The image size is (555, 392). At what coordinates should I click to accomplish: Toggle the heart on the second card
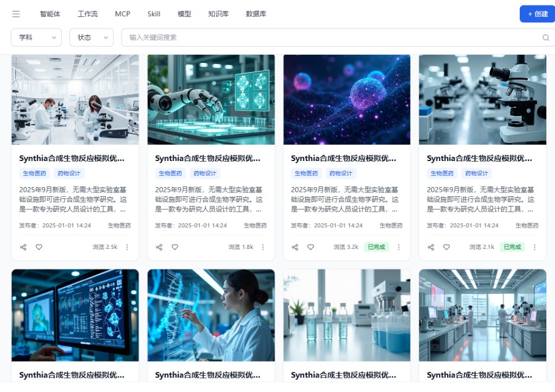click(x=175, y=247)
